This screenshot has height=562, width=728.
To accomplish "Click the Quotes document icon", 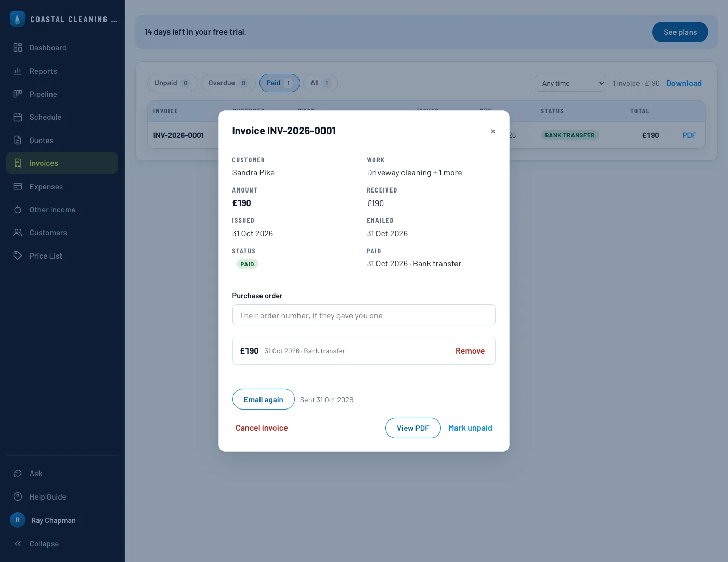I will 18,140.
